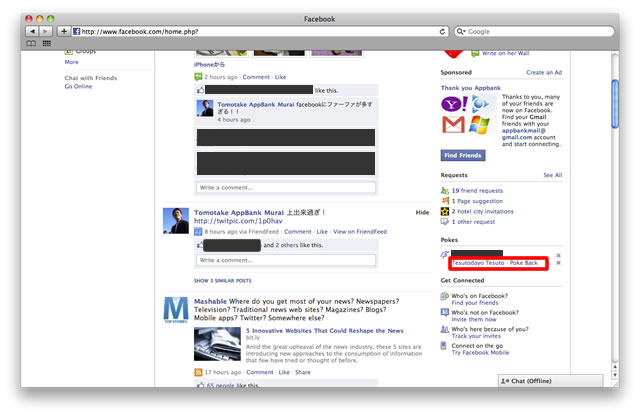The image size is (640, 416).
Task: Click the Who's here because of you icon
Action: (x=444, y=329)
